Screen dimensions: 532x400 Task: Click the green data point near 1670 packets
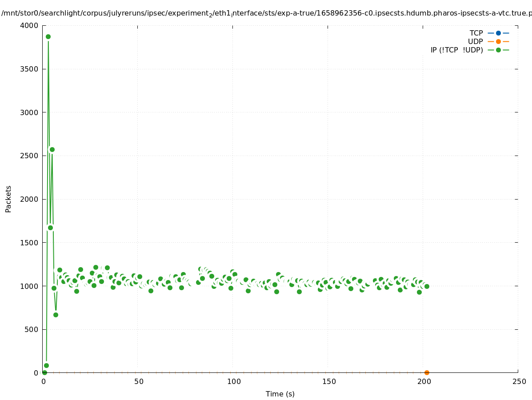(50, 228)
